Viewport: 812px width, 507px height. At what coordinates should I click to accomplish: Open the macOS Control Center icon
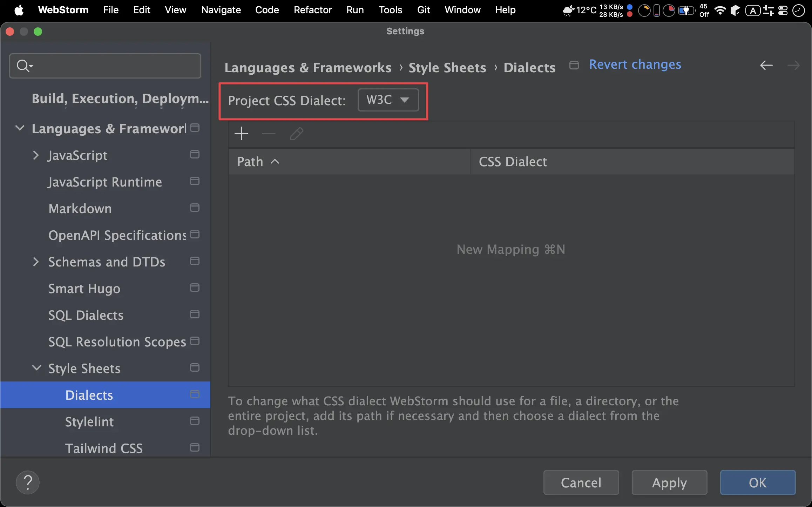(783, 10)
